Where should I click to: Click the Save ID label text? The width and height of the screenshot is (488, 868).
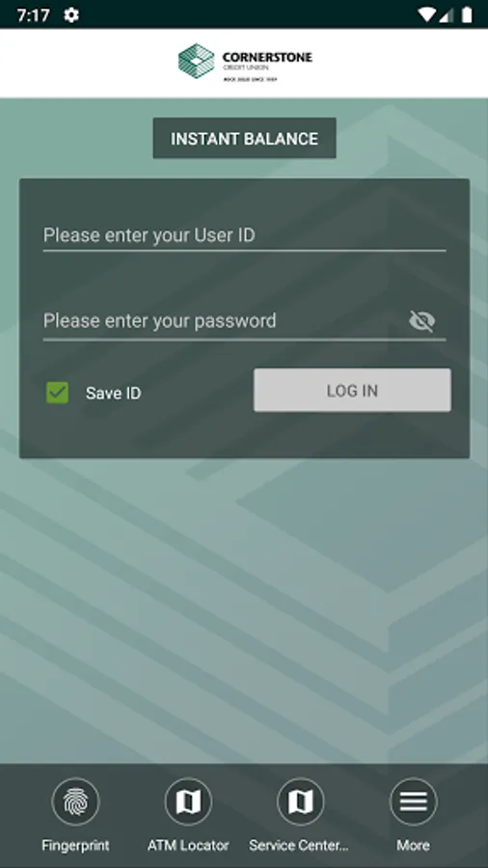[x=114, y=393]
